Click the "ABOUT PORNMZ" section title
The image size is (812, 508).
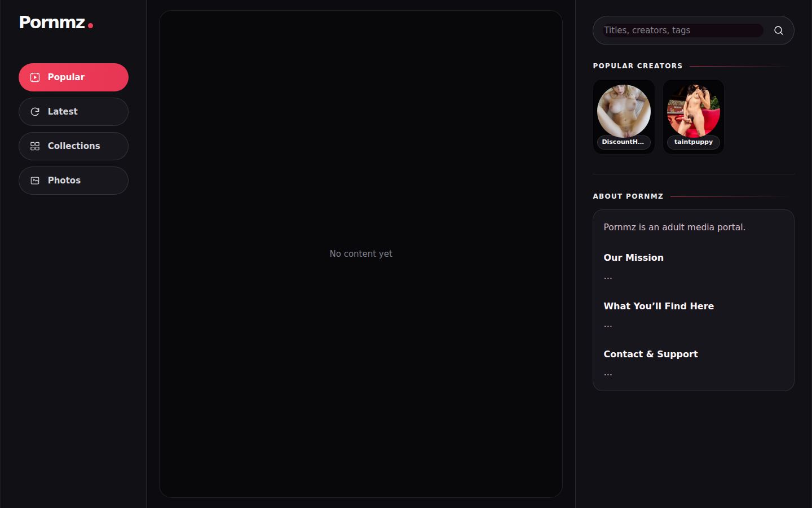(x=628, y=196)
